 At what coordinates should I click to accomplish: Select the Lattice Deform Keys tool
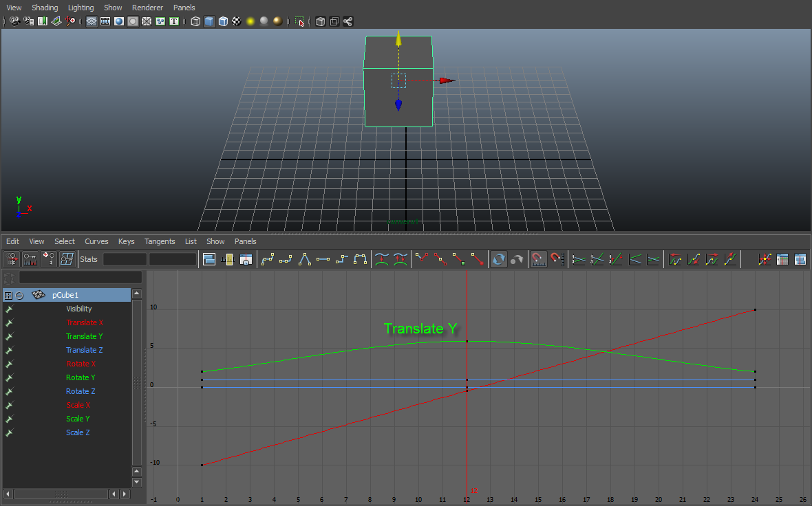67,259
